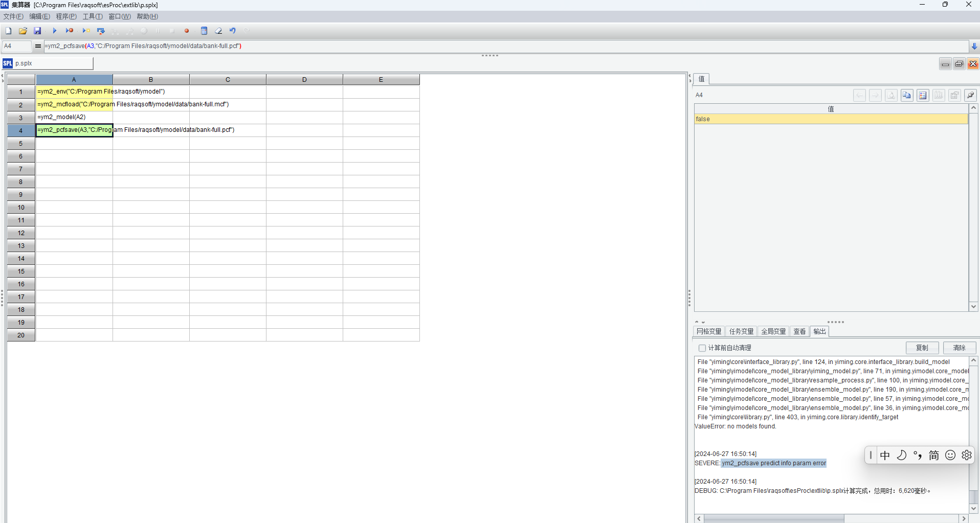Copy the cell value in the value panel
Viewport: 980px width, 523px height.
pos(907,95)
